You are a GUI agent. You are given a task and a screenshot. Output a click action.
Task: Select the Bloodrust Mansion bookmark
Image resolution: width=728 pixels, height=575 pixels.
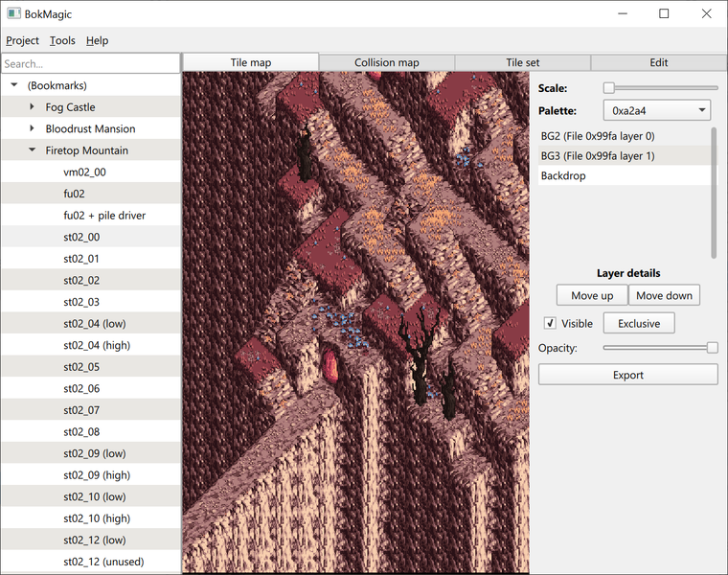pyautogui.click(x=90, y=128)
